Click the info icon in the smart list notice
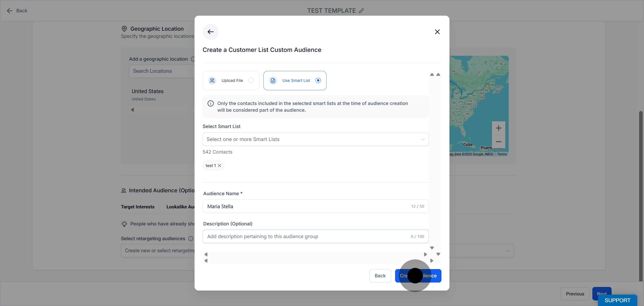Screen dimensions: 644x306 (x=210, y=103)
